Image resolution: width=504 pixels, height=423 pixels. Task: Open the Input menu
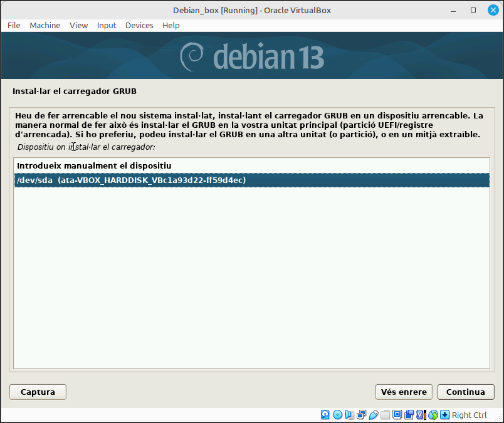point(107,26)
